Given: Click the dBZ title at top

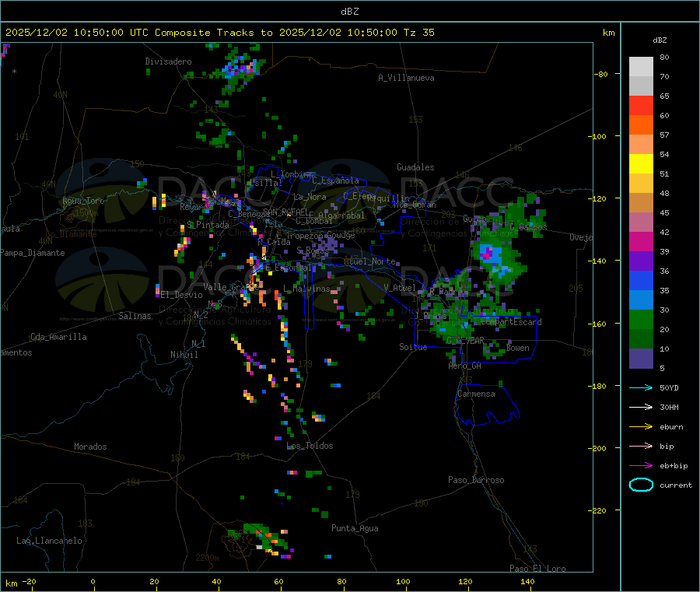Looking at the screenshot, I should [349, 12].
